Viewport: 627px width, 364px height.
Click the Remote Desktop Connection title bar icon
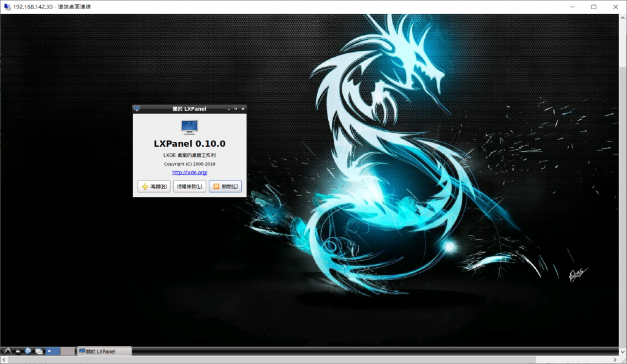(x=7, y=7)
